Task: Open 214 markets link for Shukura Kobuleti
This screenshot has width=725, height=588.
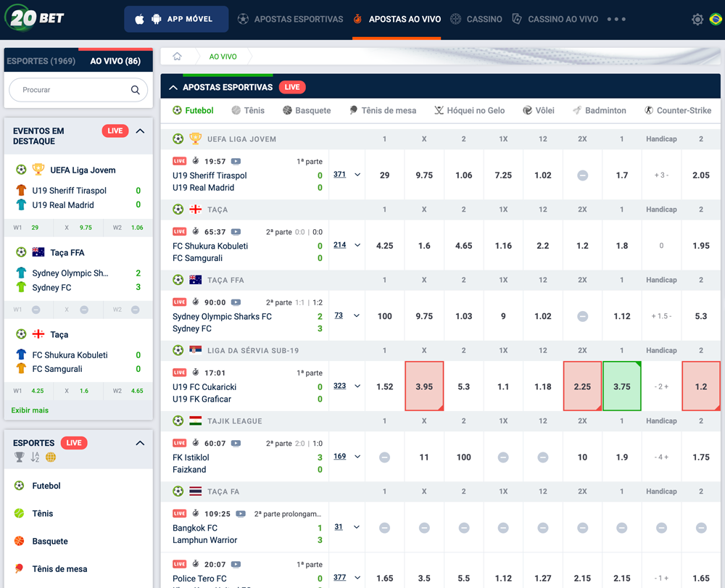Action: pyautogui.click(x=340, y=244)
